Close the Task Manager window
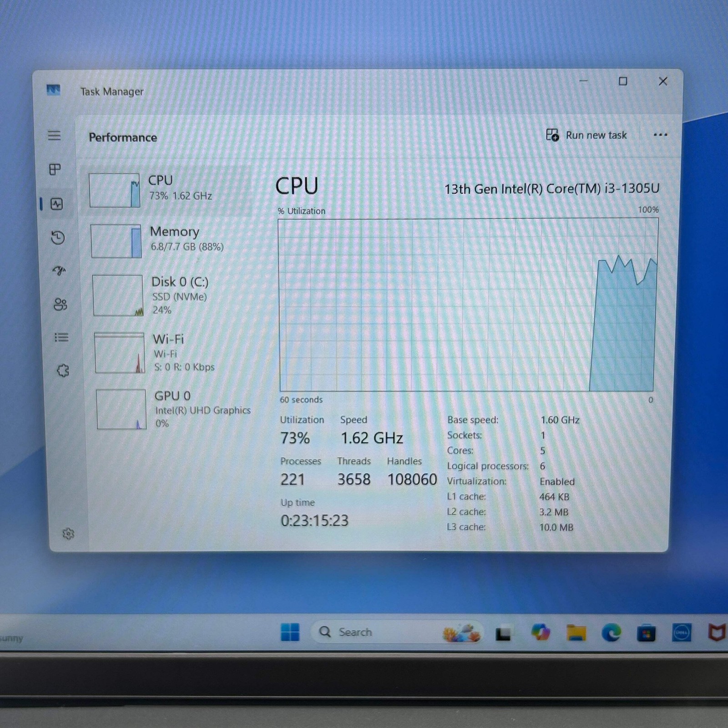The width and height of the screenshot is (728, 728). 663,81
